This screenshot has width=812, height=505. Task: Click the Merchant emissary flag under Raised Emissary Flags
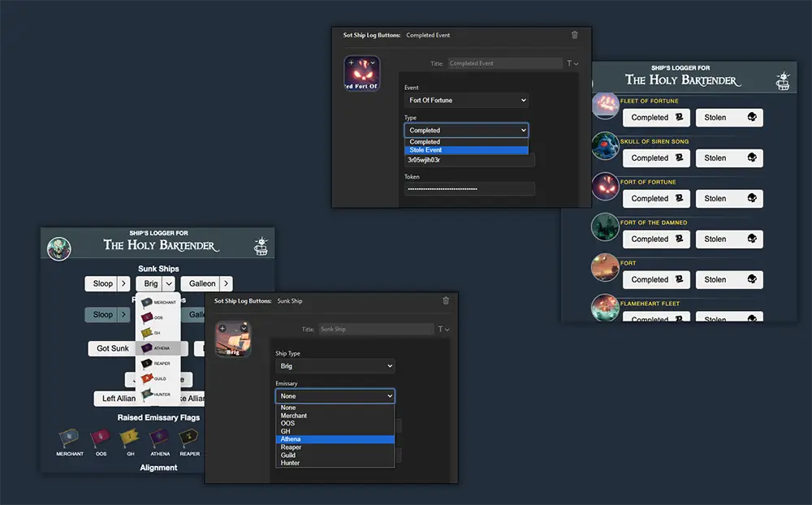(x=70, y=439)
